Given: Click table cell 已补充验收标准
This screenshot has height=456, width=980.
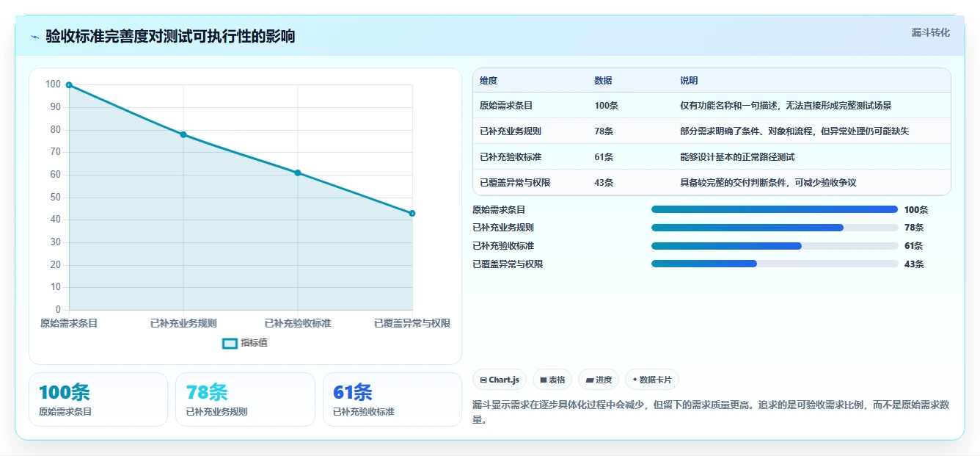Looking at the screenshot, I should 511,157.
